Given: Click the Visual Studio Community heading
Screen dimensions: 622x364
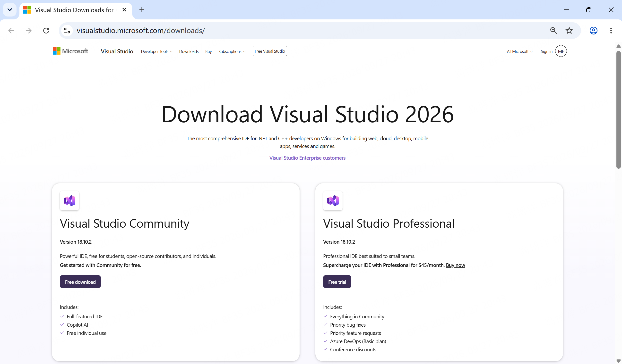Looking at the screenshot, I should pyautogui.click(x=125, y=223).
